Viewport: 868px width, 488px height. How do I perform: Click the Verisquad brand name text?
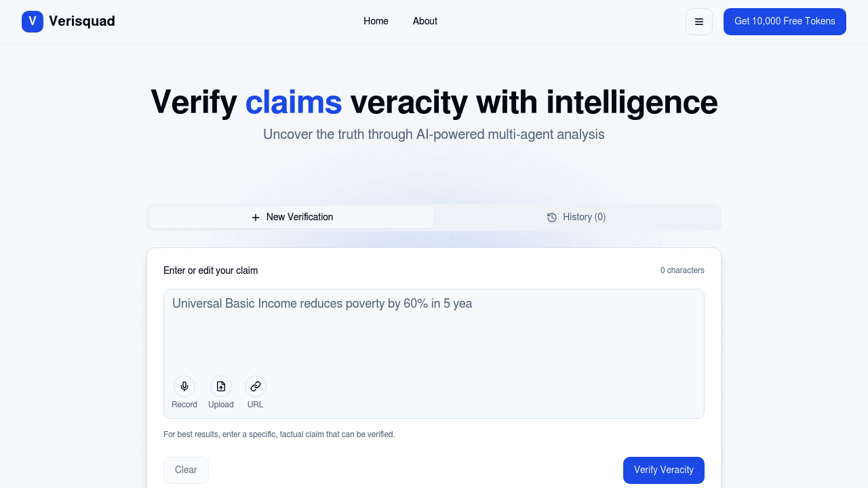point(81,21)
